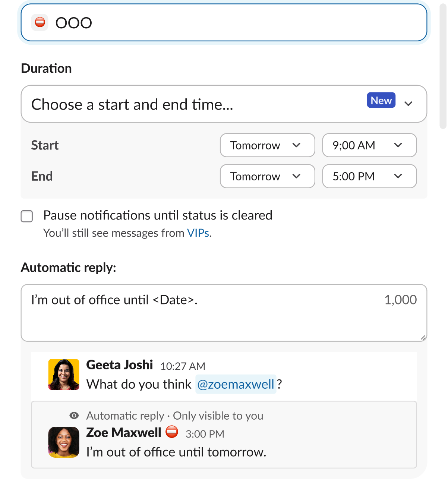Click Zoe Maxwell's no-entry status icon
The height and width of the screenshot is (486, 448).
172,432
